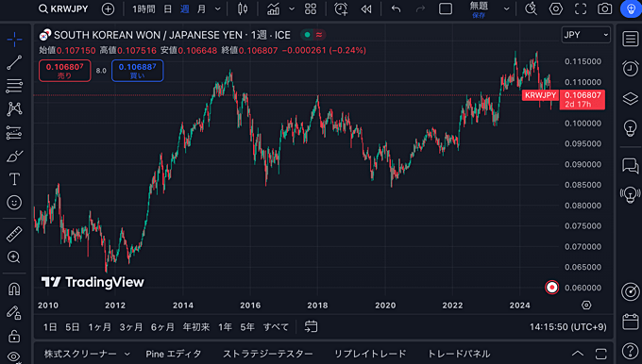Select the 1時間 timeframe
642x364 pixels.
coord(144,8)
